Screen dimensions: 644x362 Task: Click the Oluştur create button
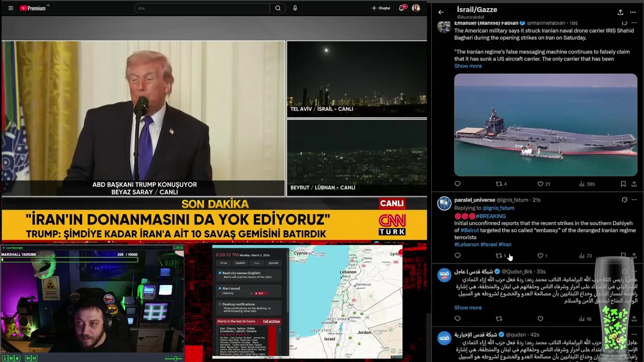[x=381, y=8]
